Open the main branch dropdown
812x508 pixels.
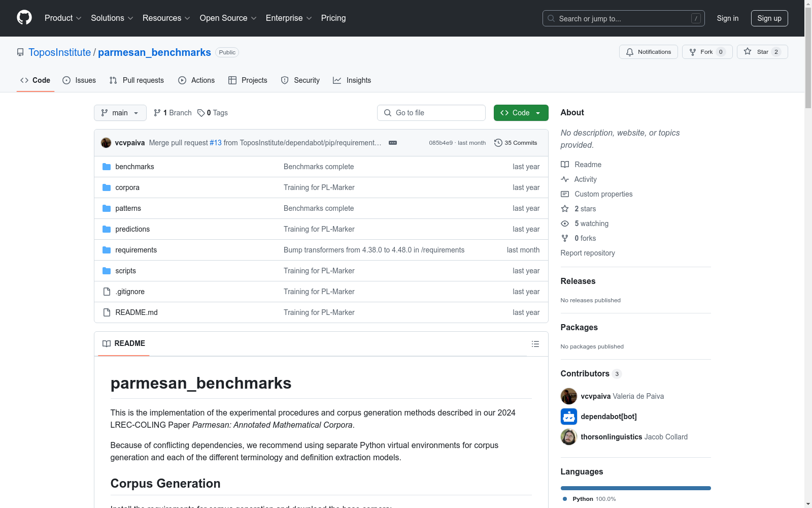(x=120, y=113)
